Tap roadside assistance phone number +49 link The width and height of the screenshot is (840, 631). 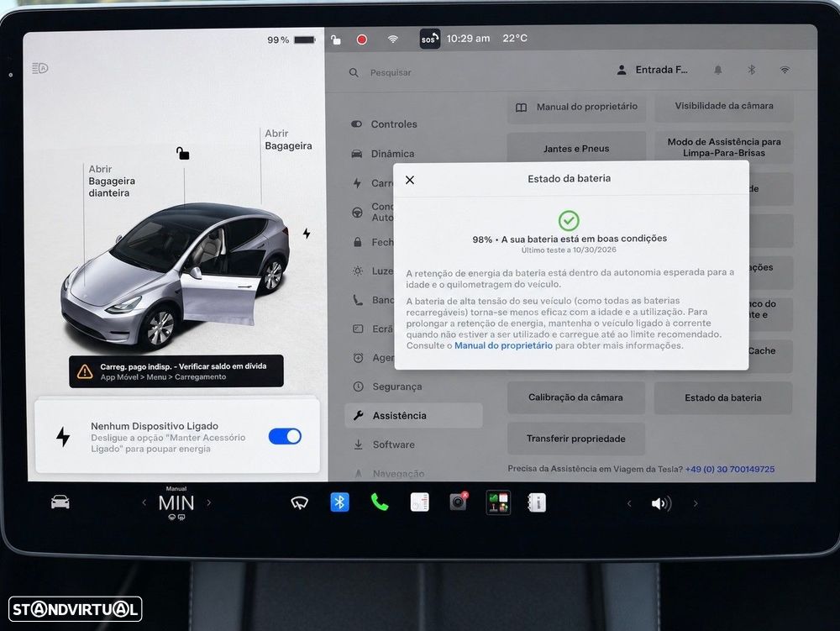(730, 469)
